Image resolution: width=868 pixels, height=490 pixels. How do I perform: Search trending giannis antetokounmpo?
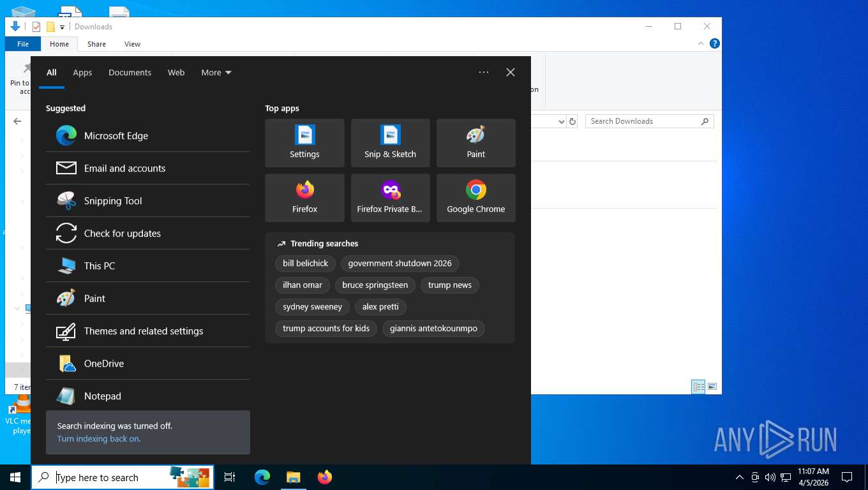pos(433,328)
